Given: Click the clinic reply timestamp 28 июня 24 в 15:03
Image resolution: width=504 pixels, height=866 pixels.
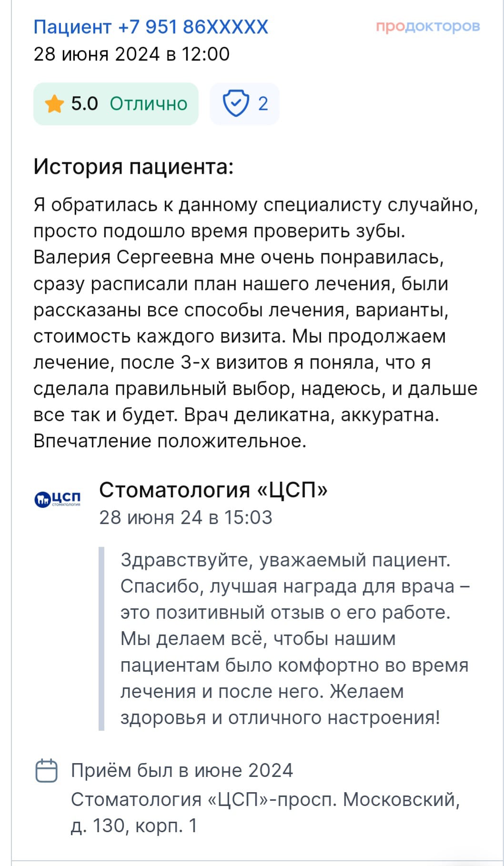Looking at the screenshot, I should pyautogui.click(x=186, y=517).
